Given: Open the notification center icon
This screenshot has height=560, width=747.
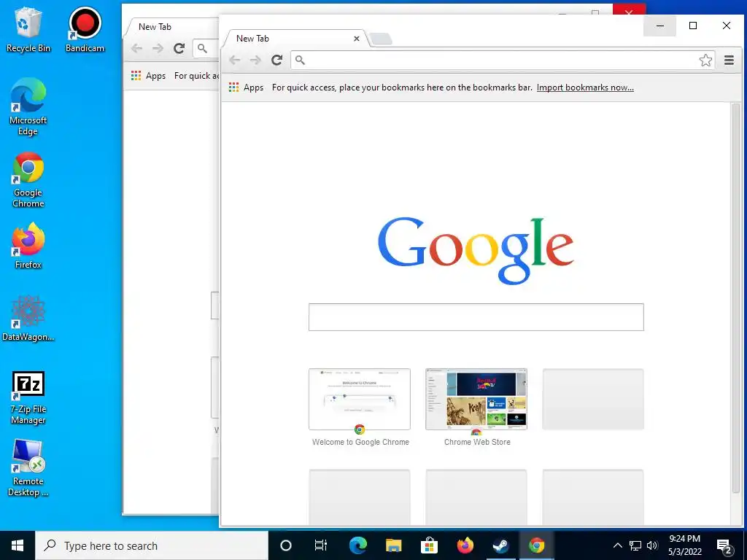Looking at the screenshot, I should coord(724,546).
